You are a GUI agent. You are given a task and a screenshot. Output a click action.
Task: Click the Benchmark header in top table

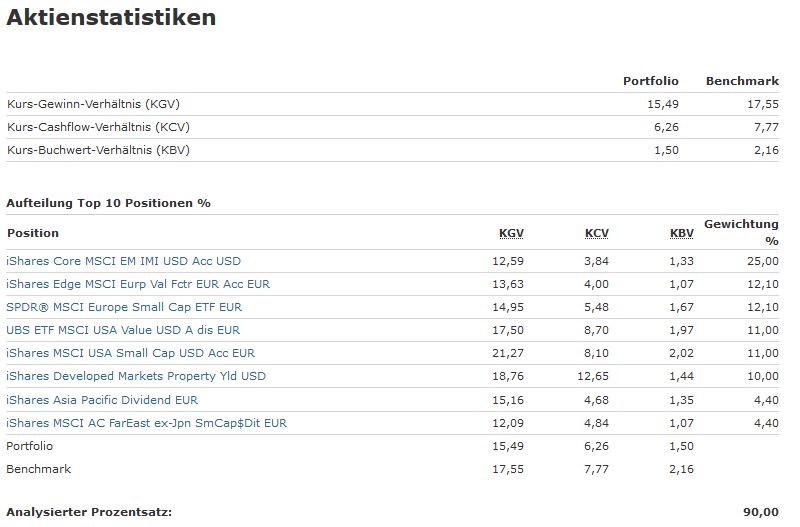[x=742, y=81]
